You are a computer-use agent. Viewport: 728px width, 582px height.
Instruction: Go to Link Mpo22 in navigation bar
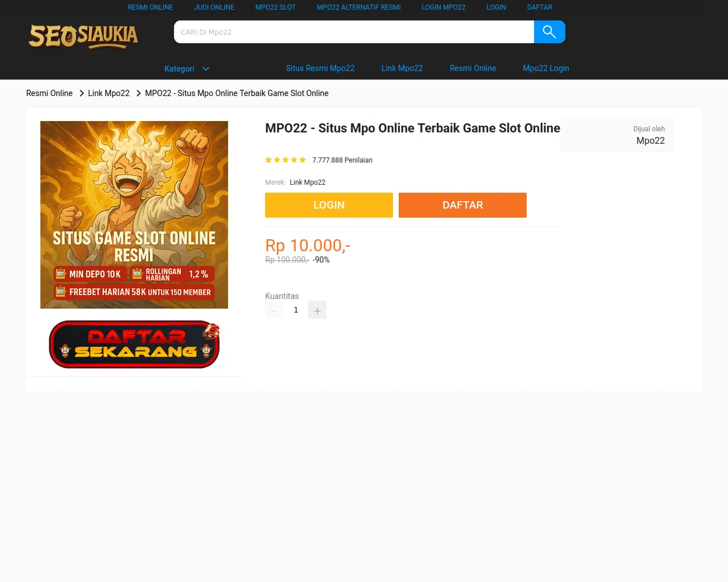click(x=402, y=68)
